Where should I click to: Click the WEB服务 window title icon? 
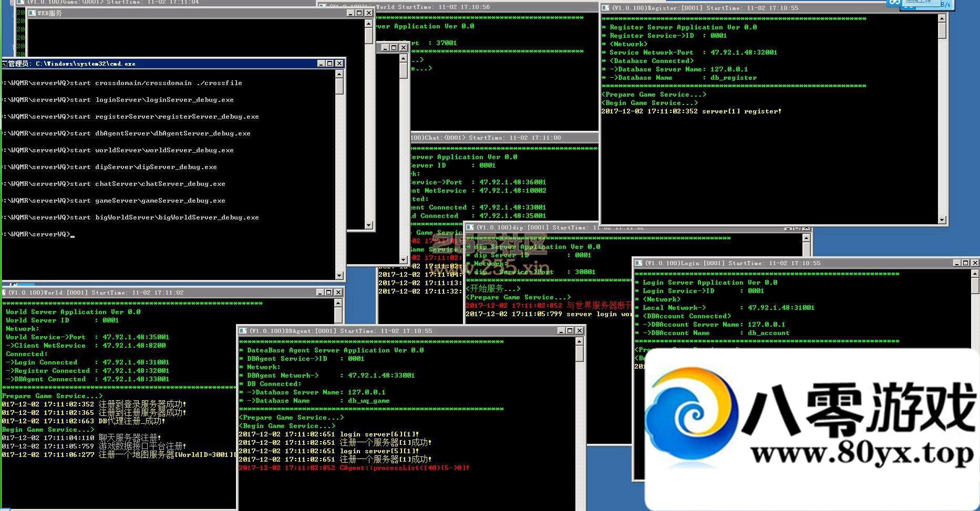pos(32,13)
